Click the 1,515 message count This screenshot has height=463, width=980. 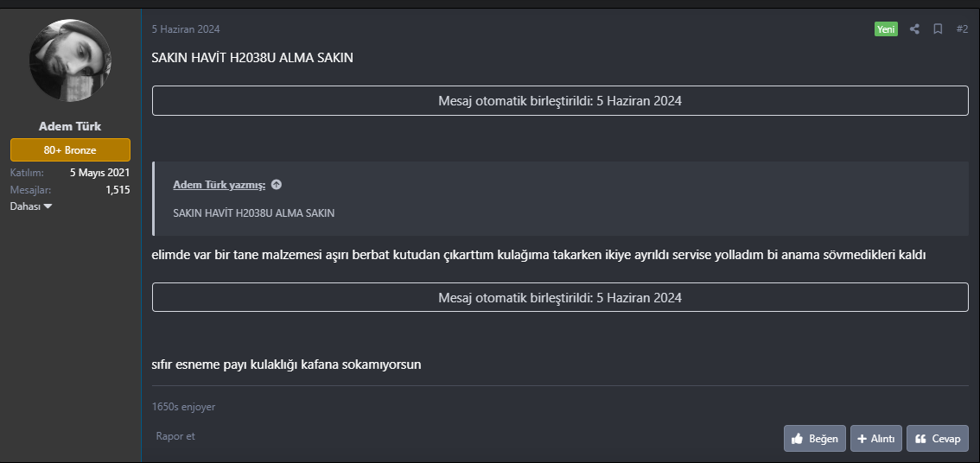118,189
